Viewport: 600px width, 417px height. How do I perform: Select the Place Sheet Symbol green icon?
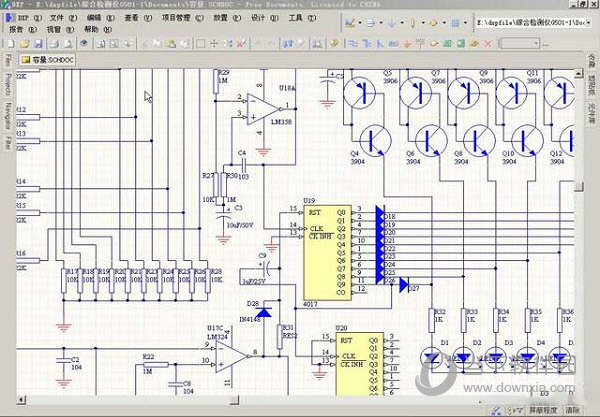(447, 44)
